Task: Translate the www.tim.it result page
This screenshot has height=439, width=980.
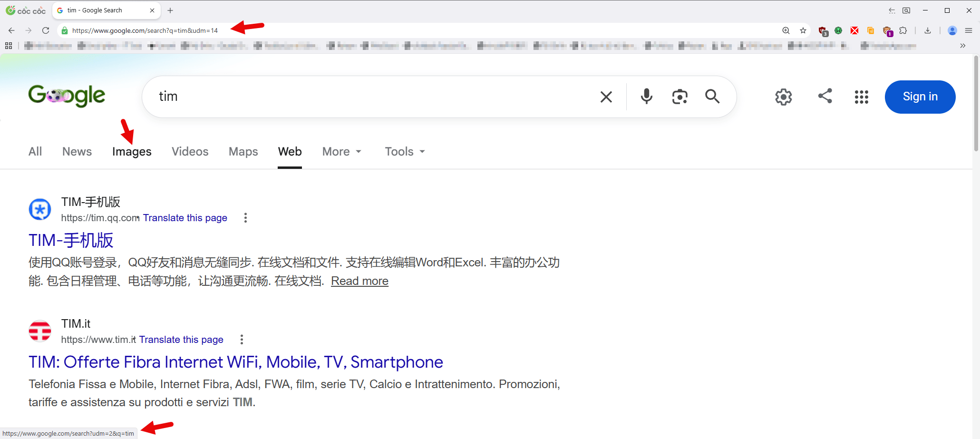Action: click(x=181, y=340)
